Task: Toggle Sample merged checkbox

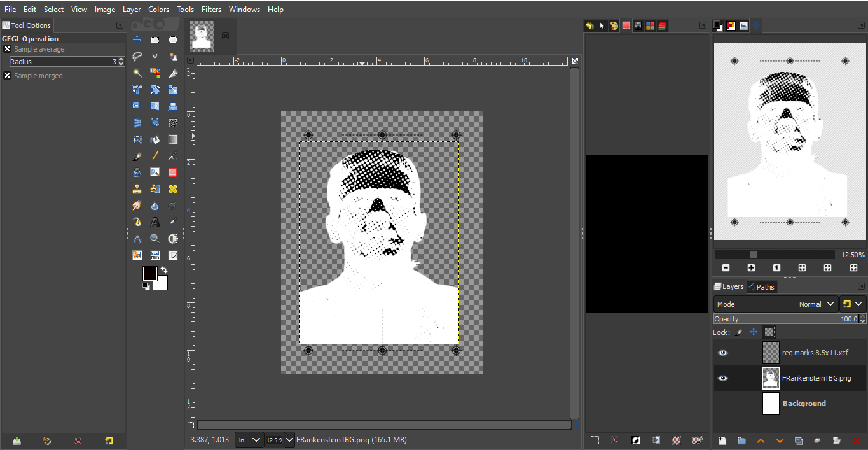Action: [x=7, y=76]
